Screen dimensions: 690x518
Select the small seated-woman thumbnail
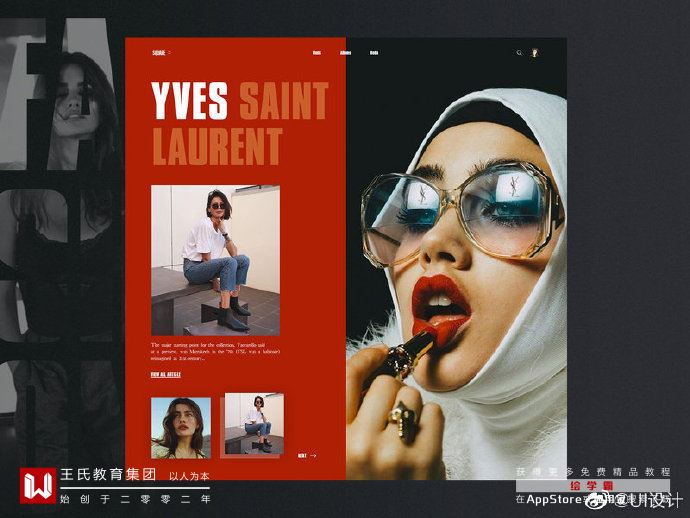[254, 423]
